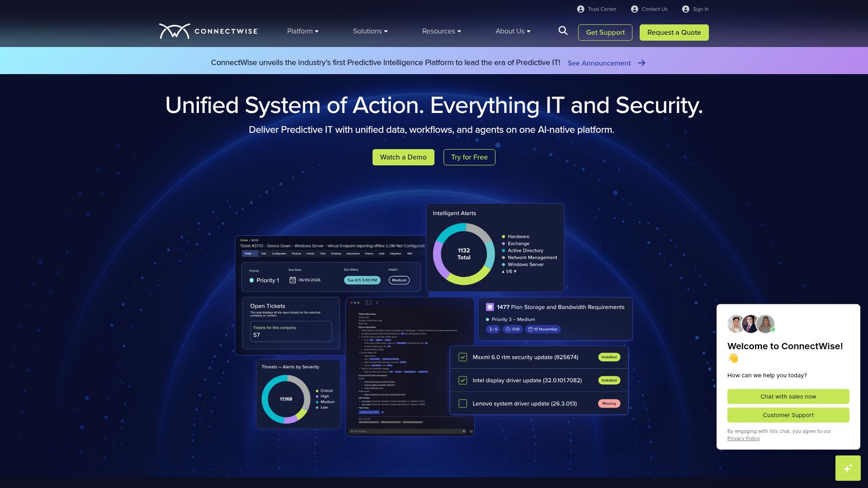
Task: Open the Contact Us link
Action: (x=655, y=9)
